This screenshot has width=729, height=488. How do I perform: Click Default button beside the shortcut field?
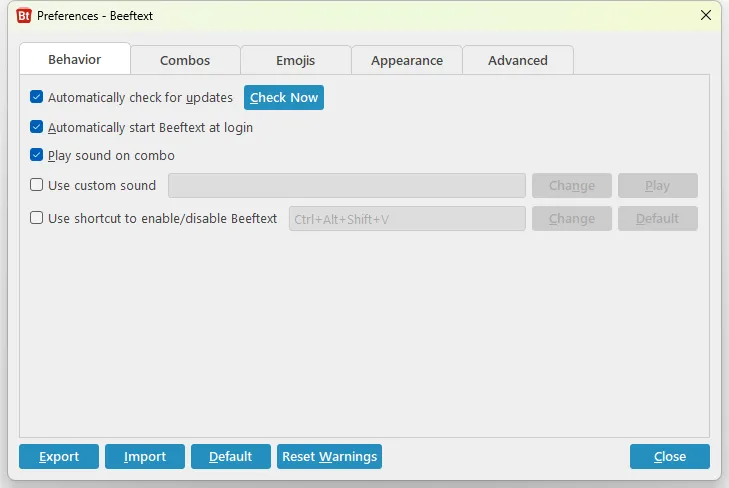click(x=657, y=218)
